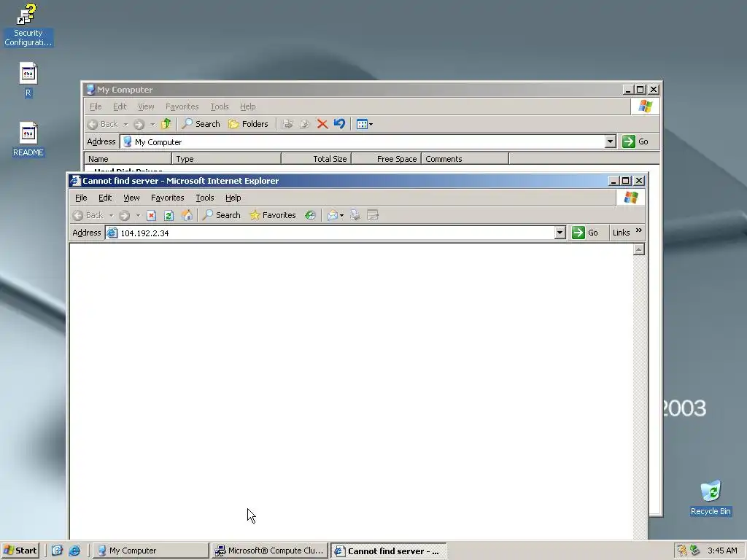Open Favorites menu in Internet Explorer
Image resolution: width=747 pixels, height=560 pixels.
167,198
